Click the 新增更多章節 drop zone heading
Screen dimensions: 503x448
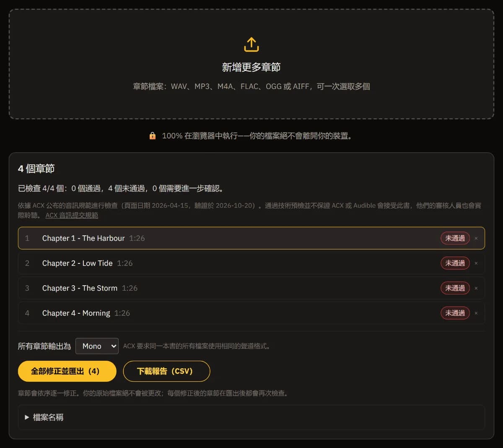251,67
